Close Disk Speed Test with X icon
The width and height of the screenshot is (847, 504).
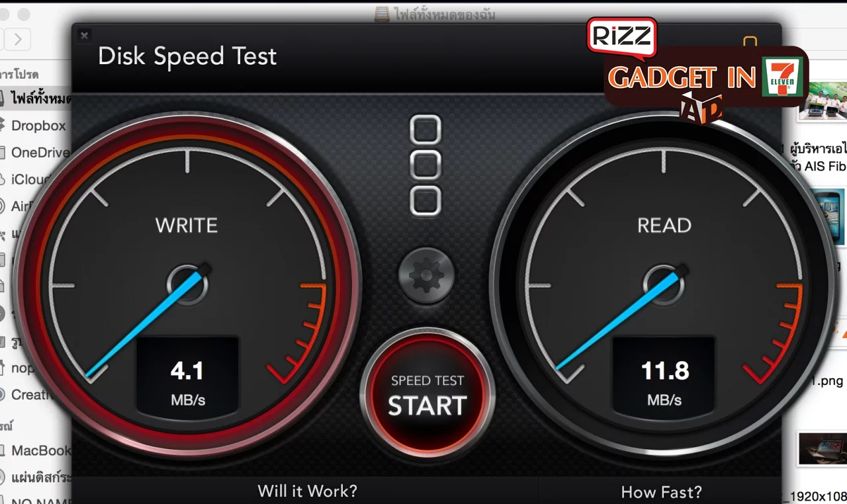point(84,36)
